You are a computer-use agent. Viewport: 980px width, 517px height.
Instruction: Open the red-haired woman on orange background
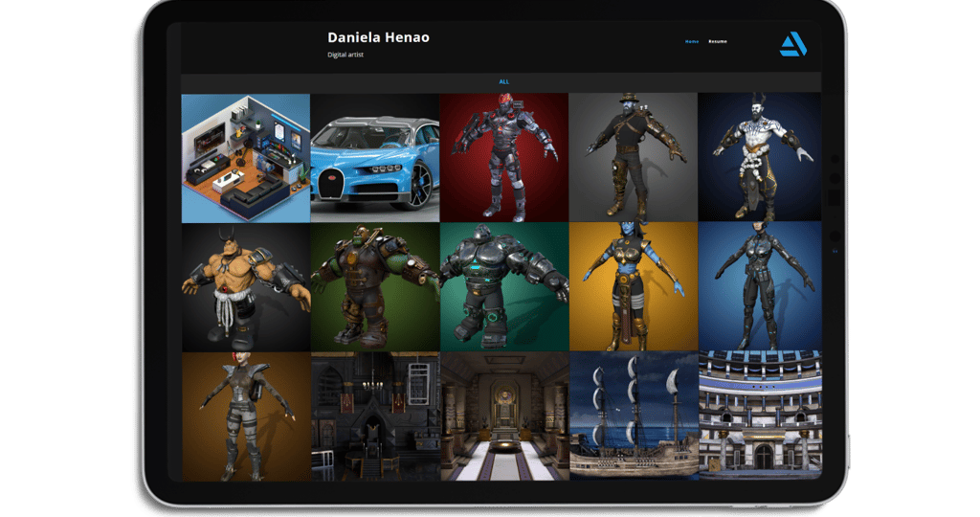(x=246, y=417)
